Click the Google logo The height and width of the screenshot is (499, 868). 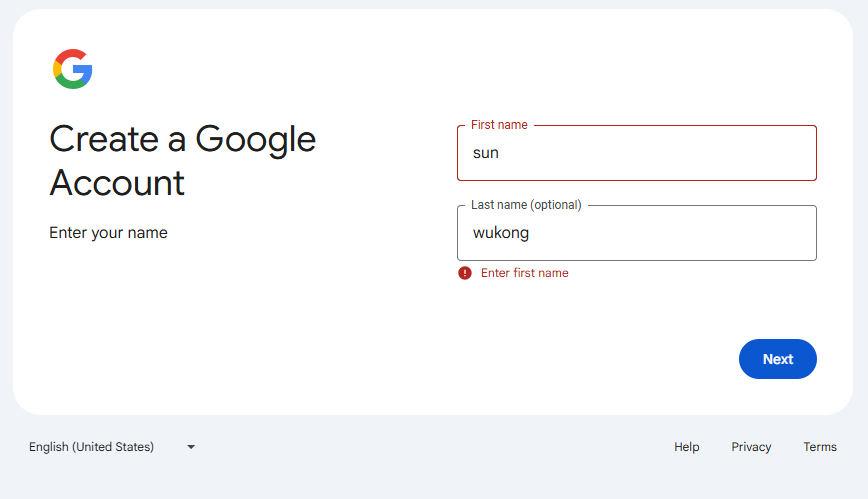point(72,69)
